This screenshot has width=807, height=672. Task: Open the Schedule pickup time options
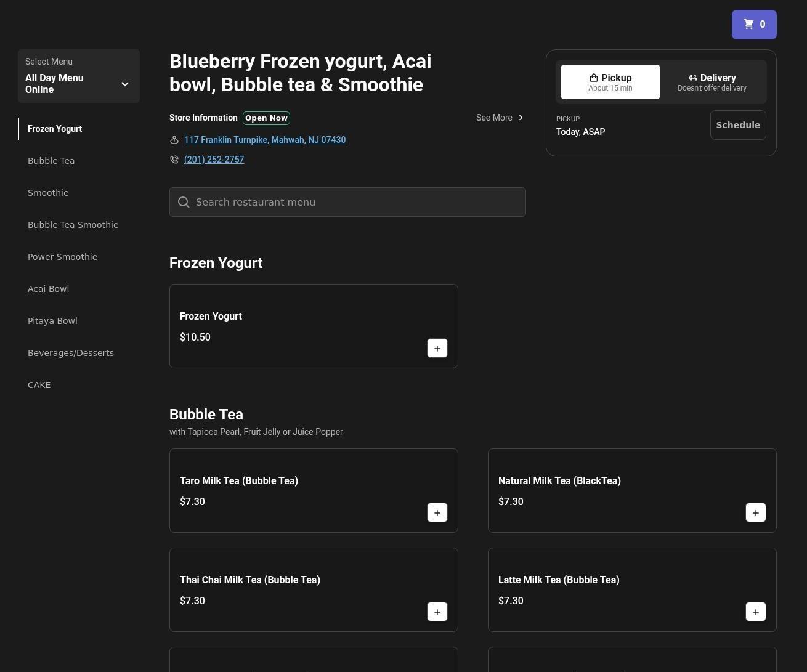(737, 125)
